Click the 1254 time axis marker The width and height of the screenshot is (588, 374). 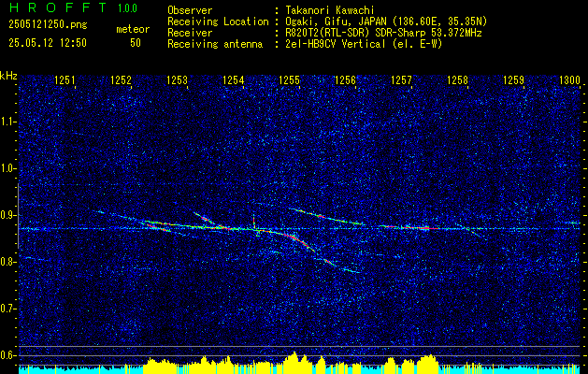click(234, 79)
